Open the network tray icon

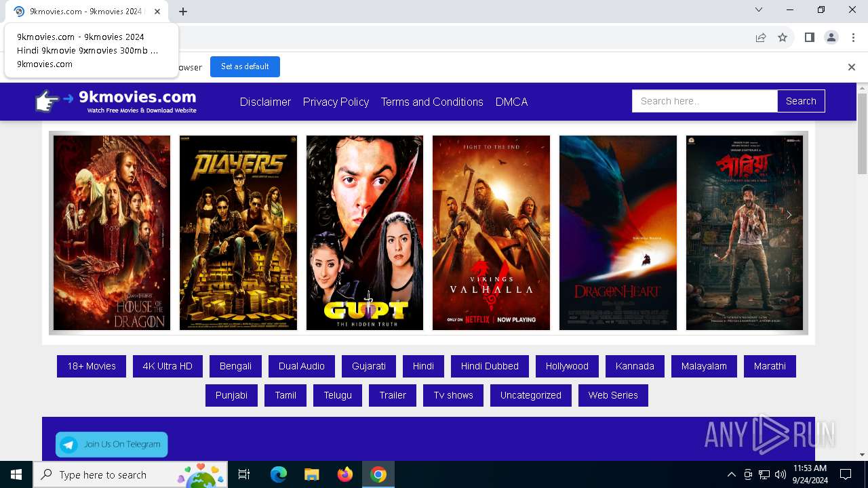[764, 474]
